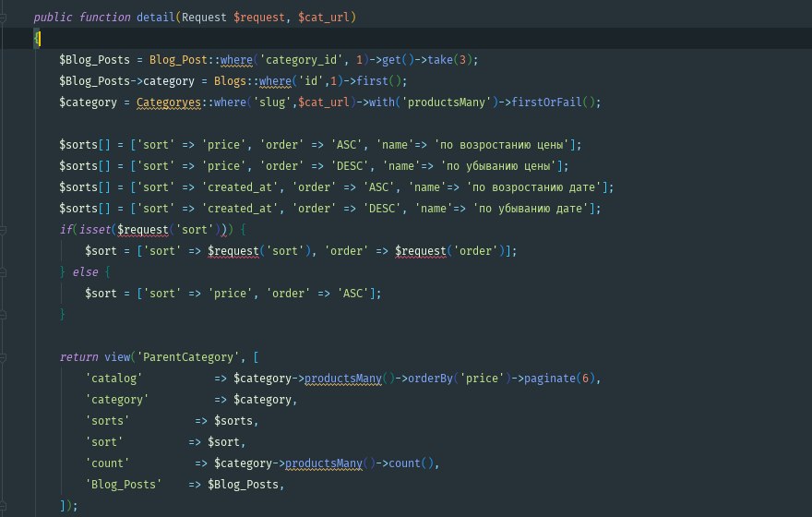Click the 'count()' method call

click(412, 463)
